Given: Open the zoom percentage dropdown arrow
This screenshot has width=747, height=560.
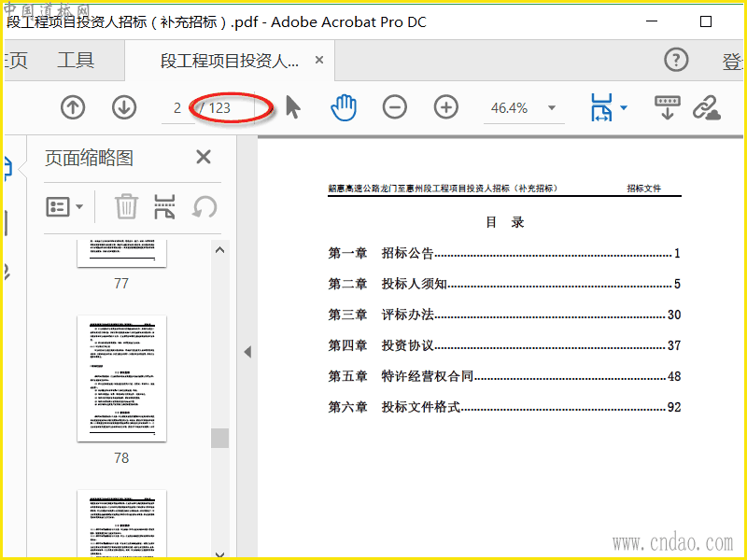Looking at the screenshot, I should tap(552, 108).
